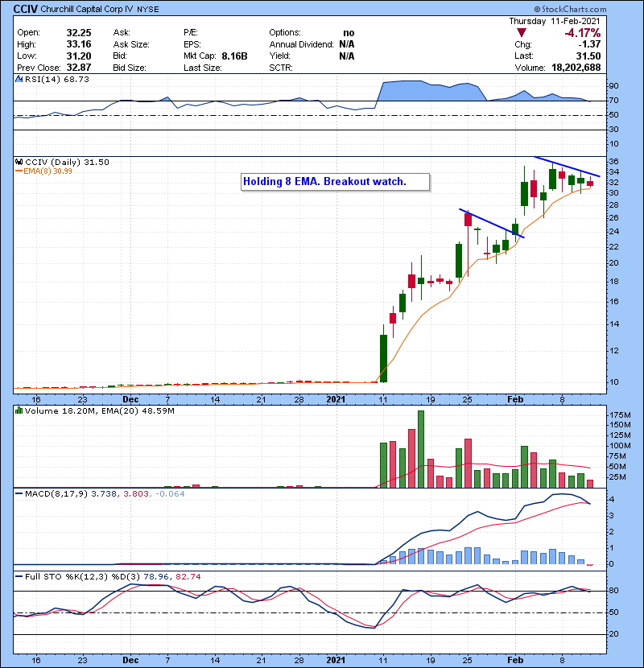Click the blue line marker before Full STO
Screen dimensions: 644x668
pyautogui.click(x=19, y=576)
